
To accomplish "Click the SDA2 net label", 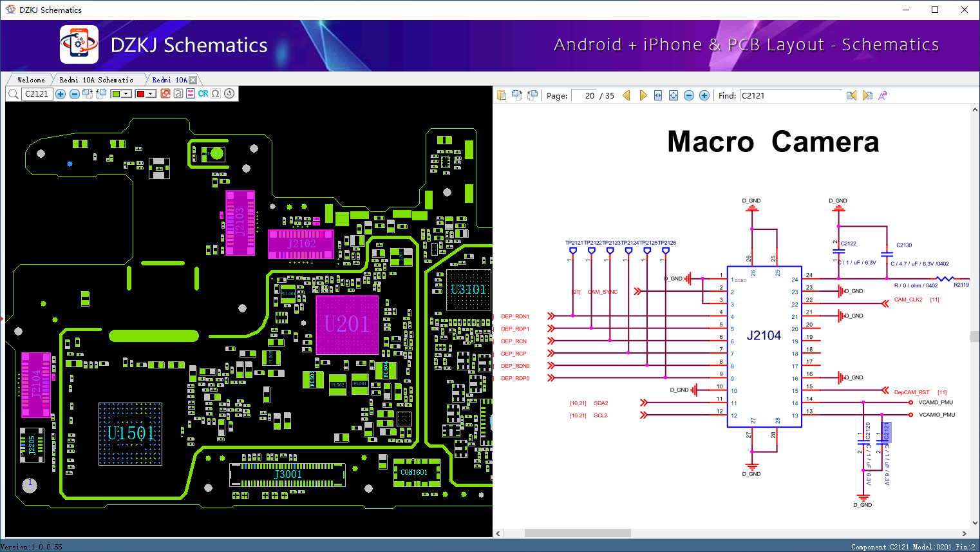I will point(601,403).
